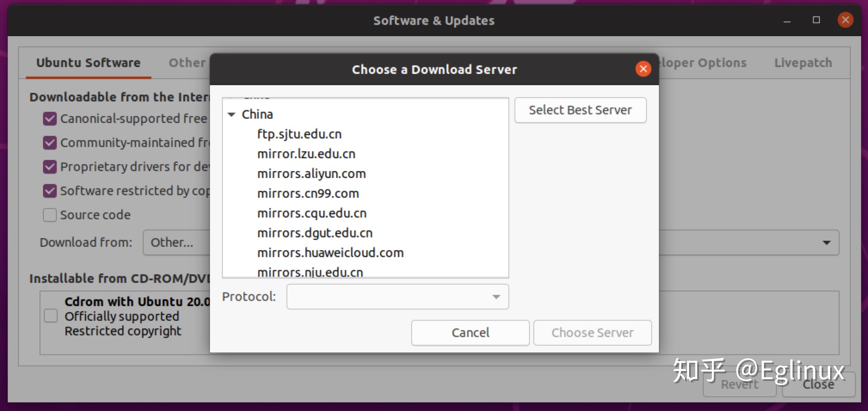
Task: Uncheck Proprietary drivers for devices checkbox
Action: click(50, 167)
